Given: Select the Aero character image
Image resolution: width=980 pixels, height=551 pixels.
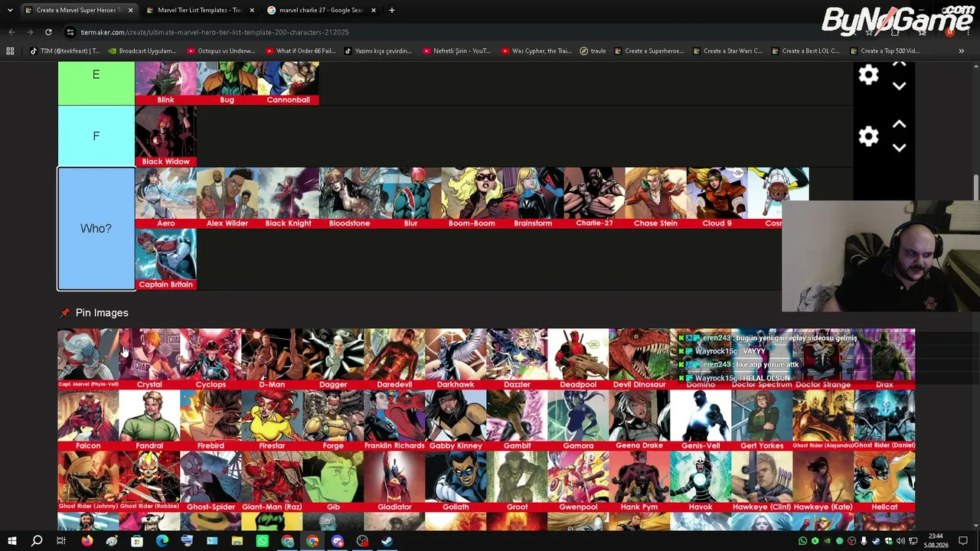Looking at the screenshot, I should tap(165, 198).
